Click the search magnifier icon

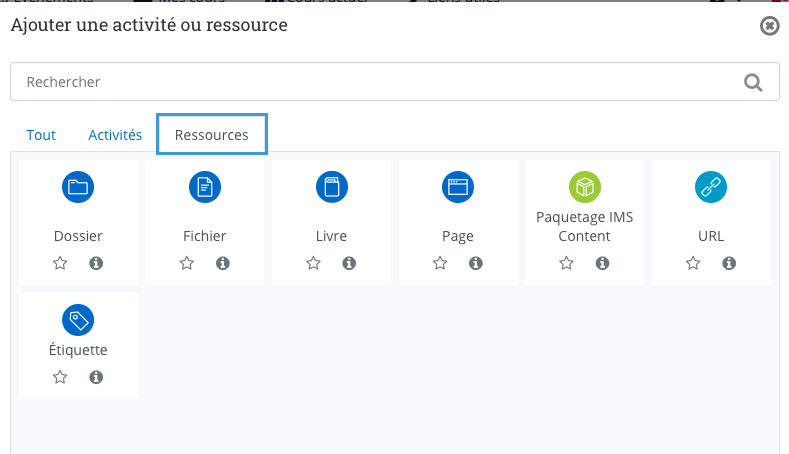[753, 82]
